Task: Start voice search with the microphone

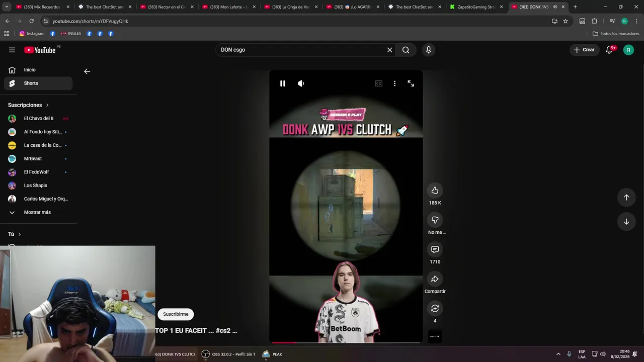Action: click(429, 50)
